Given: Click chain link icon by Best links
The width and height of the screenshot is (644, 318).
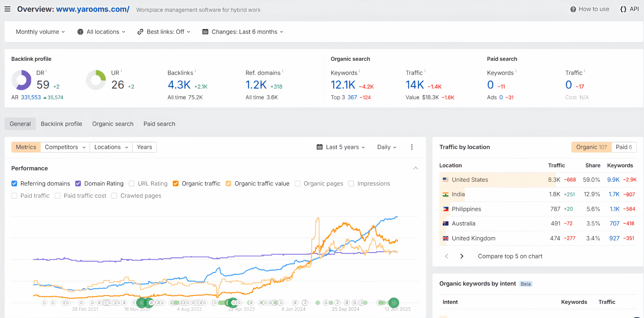Looking at the screenshot, I should [140, 32].
